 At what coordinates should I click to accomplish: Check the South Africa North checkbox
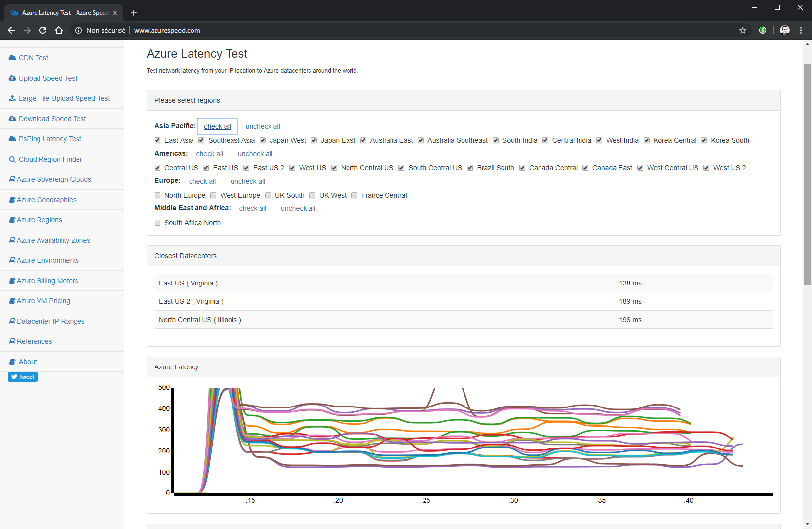tap(157, 223)
